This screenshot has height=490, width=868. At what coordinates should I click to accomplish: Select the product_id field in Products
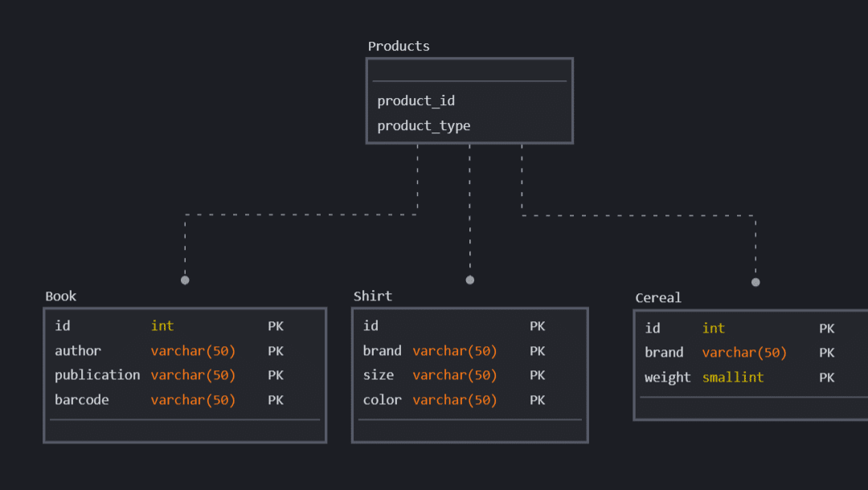point(416,100)
